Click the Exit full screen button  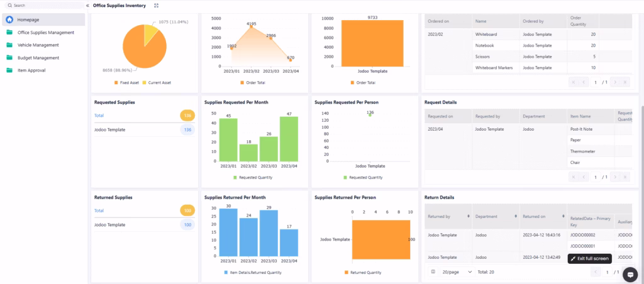point(589,259)
